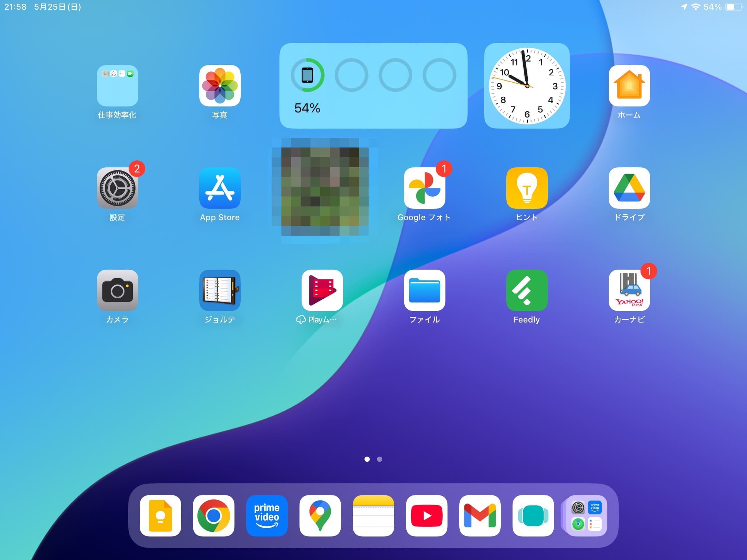The image size is (747, 560).
Task: Tap the Play ムービー app icon
Action: [322, 290]
